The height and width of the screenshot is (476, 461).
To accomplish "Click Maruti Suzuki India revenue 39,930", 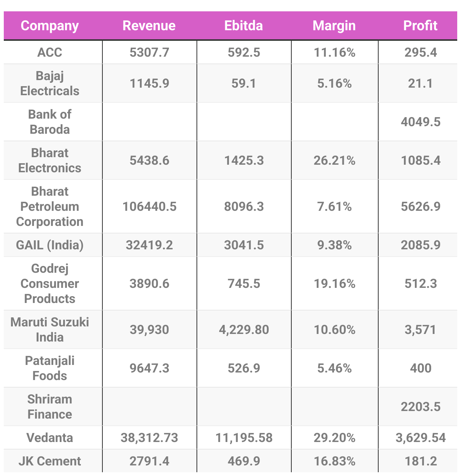I will click(149, 330).
